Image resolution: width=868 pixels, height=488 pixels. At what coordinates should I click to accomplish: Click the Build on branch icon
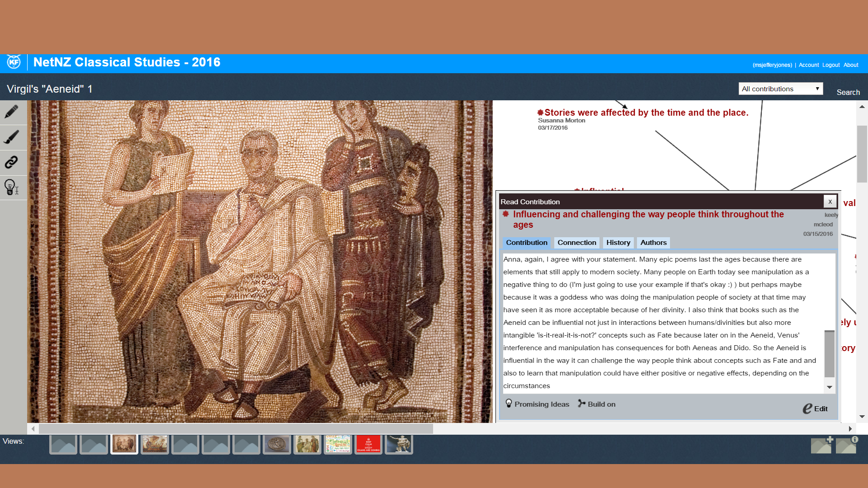tap(581, 404)
